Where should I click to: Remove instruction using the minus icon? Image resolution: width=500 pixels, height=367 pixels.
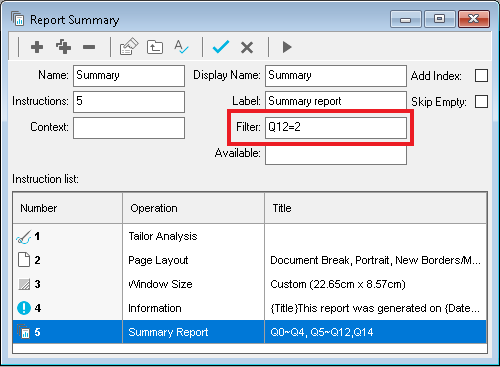pyautogui.click(x=89, y=47)
